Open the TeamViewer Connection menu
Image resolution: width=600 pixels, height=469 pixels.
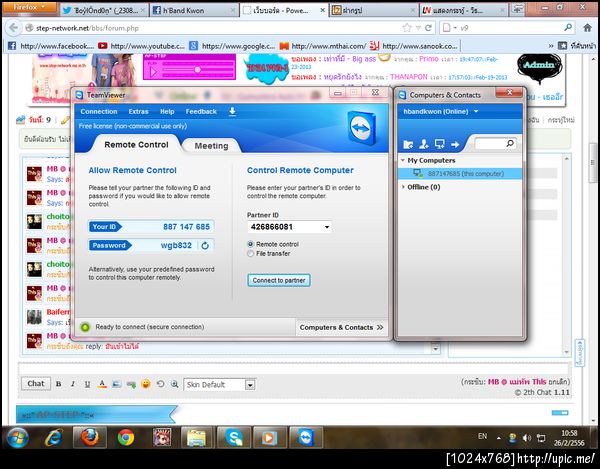click(99, 112)
